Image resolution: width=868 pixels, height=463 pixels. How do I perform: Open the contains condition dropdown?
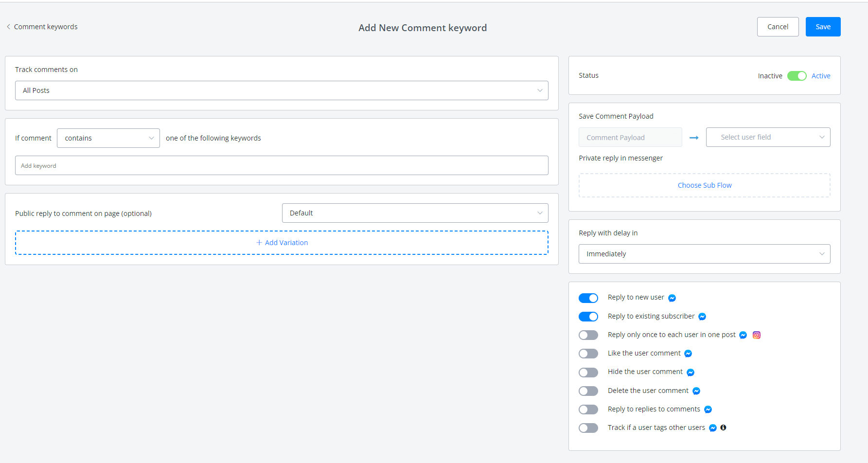(x=108, y=138)
